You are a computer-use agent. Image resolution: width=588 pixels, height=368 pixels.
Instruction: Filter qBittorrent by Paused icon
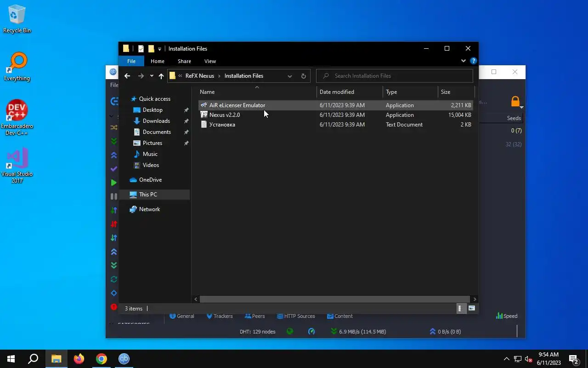click(x=113, y=196)
